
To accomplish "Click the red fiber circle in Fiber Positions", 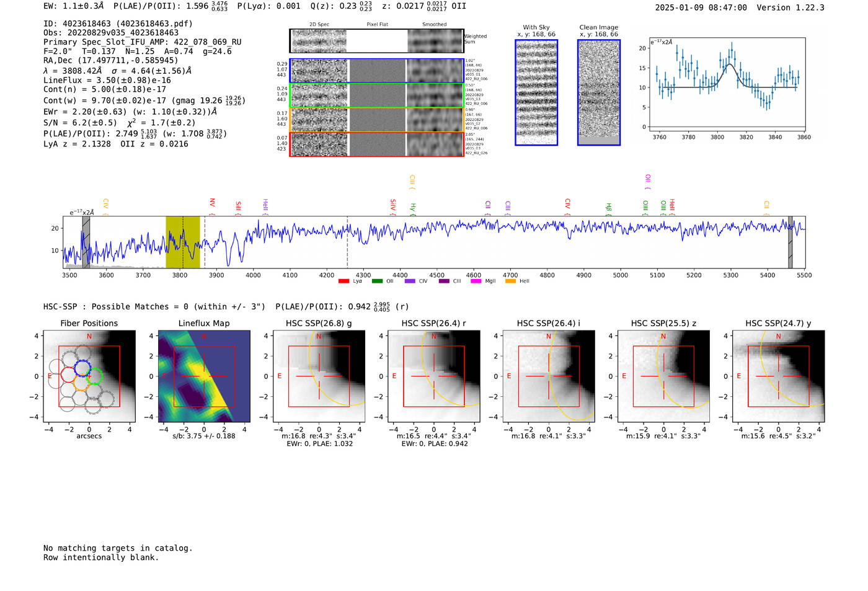I will pos(69,375).
